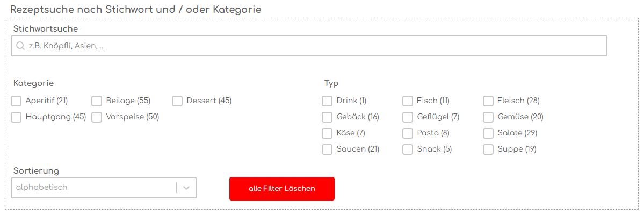
Task: Filter recipes by Fisch (11)
Action: point(408,101)
